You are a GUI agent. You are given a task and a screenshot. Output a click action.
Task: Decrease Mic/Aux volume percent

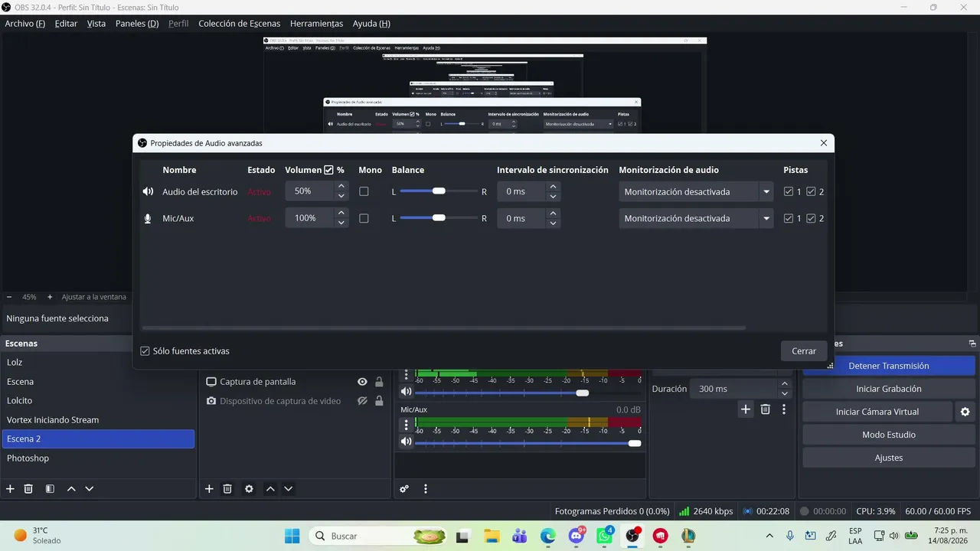tap(341, 223)
